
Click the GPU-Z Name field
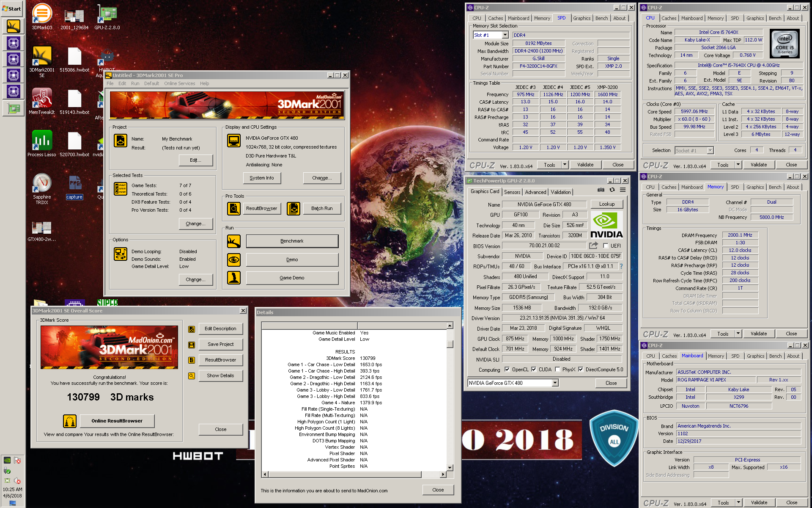point(544,204)
